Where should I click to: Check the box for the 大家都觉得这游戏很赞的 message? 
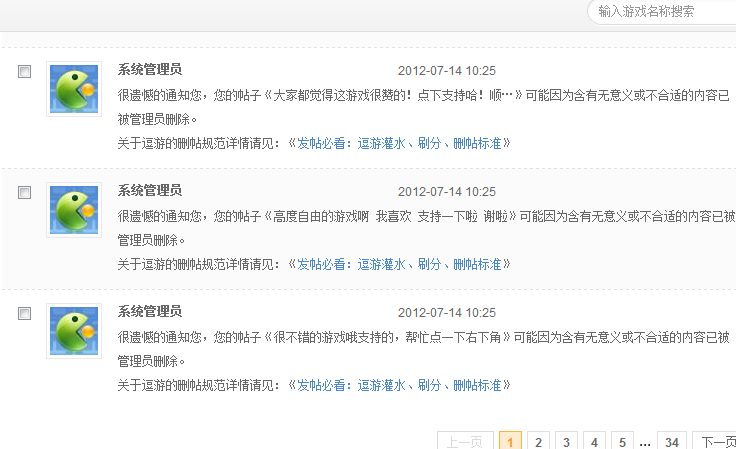pyautogui.click(x=24, y=72)
